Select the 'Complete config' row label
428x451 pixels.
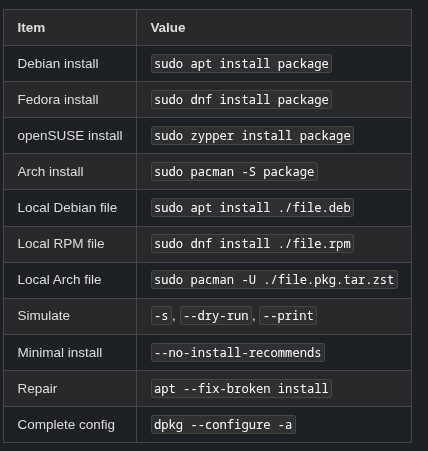[66, 425]
